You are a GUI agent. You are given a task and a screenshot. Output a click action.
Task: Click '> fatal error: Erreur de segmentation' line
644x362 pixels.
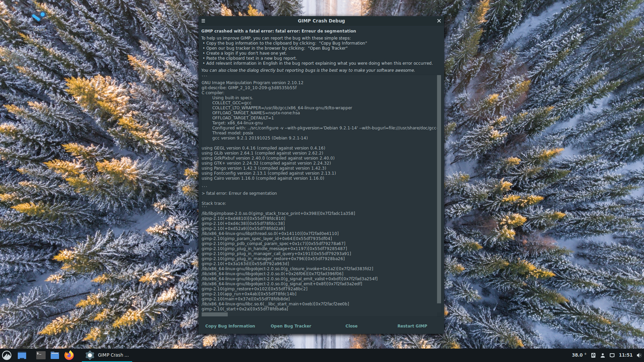pyautogui.click(x=239, y=193)
